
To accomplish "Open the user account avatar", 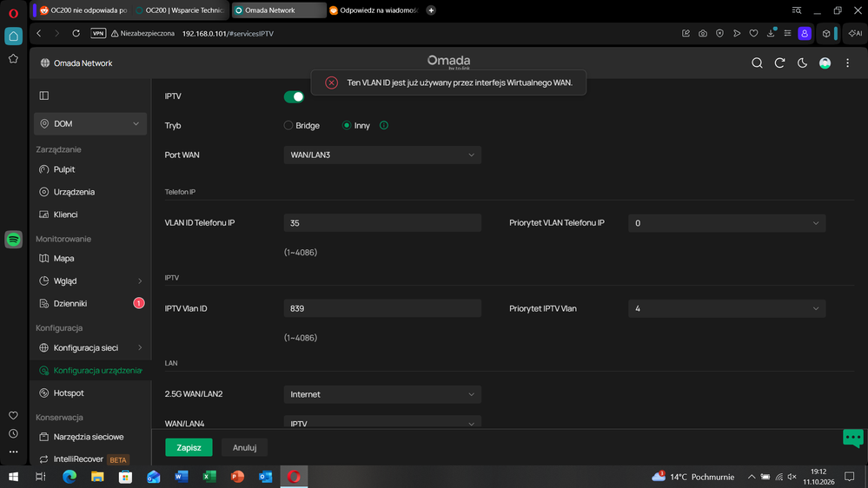I will pyautogui.click(x=825, y=63).
